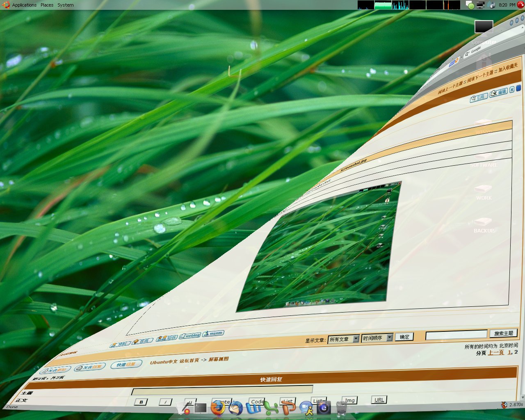525x420 pixels.
Task: Open the volume control tray icon
Action: (x=492, y=5)
